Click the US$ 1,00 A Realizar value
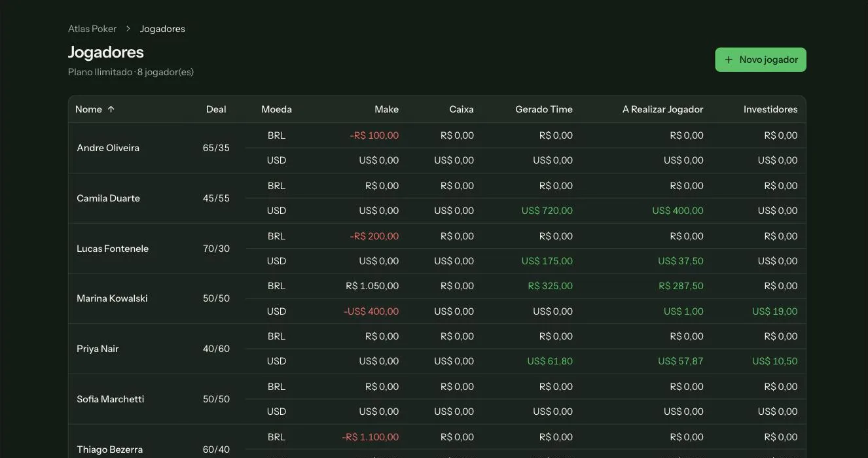 pyautogui.click(x=683, y=311)
